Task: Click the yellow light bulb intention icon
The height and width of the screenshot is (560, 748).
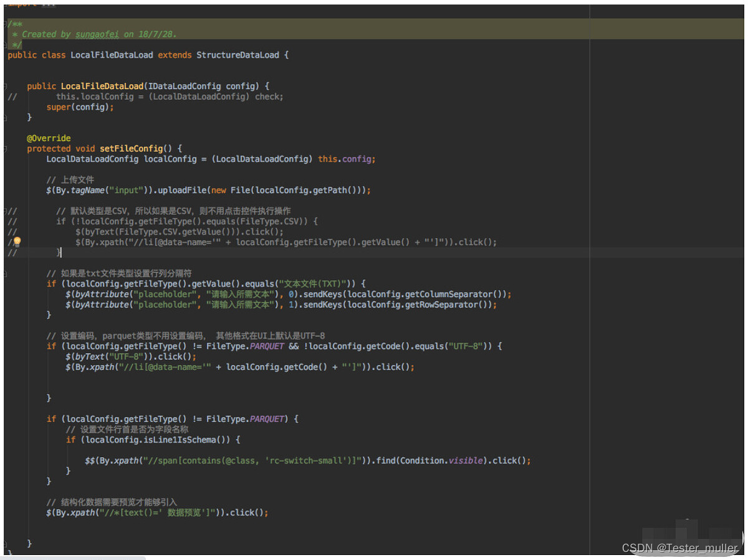Action: (x=17, y=241)
